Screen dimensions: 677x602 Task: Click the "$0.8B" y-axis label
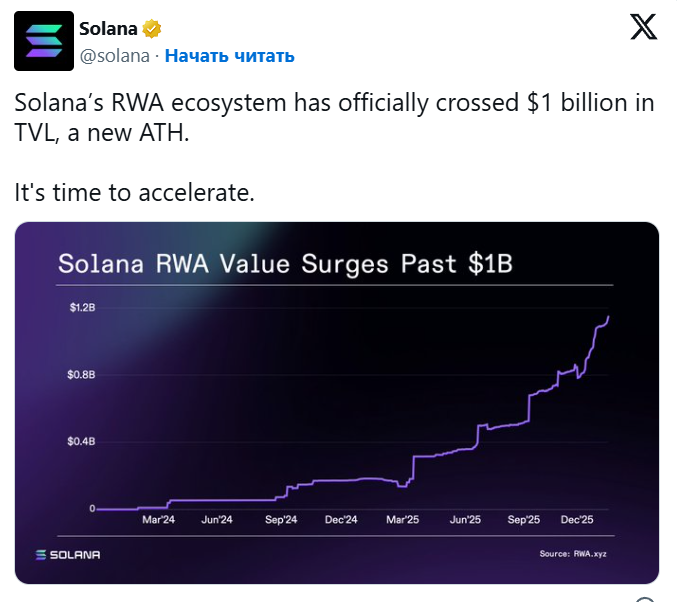point(82,375)
